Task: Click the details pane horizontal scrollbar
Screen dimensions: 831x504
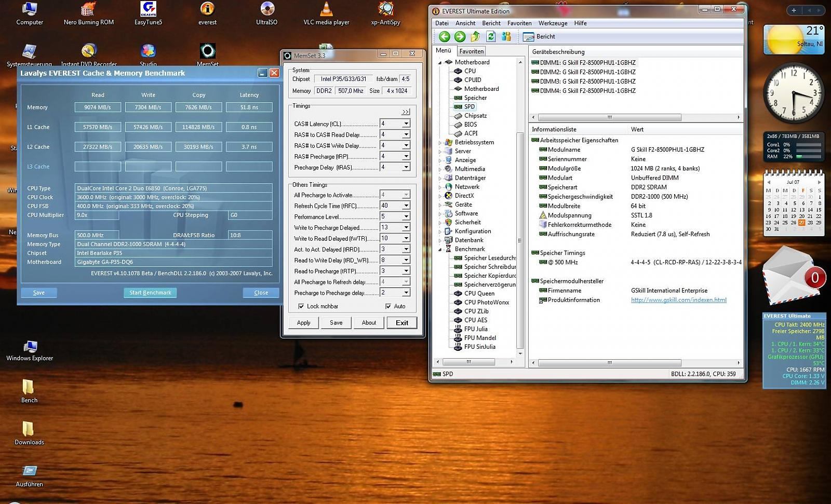Action: pyautogui.click(x=610, y=363)
